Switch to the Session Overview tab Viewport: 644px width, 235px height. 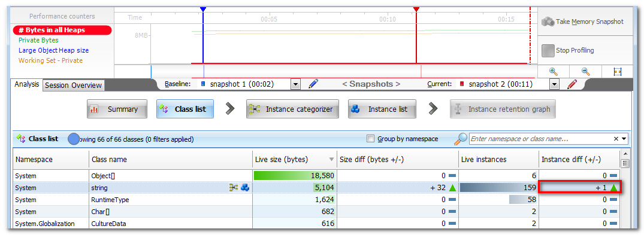(73, 86)
